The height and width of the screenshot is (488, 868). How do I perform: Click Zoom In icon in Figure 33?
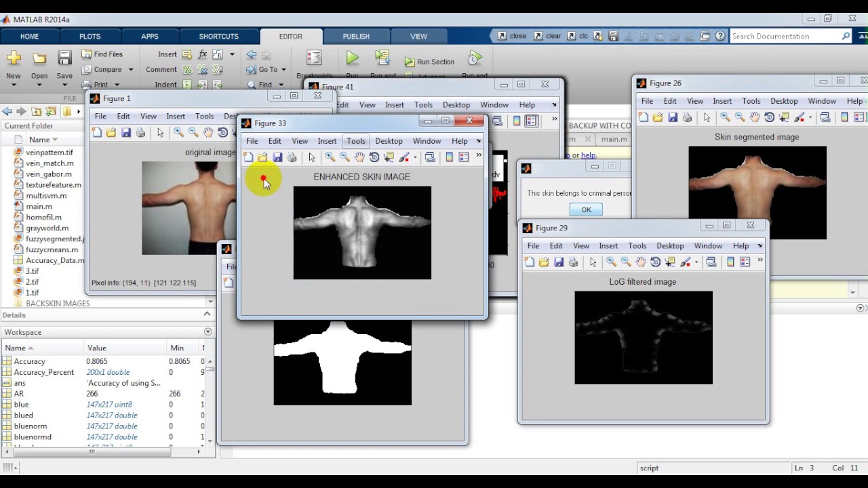(330, 157)
